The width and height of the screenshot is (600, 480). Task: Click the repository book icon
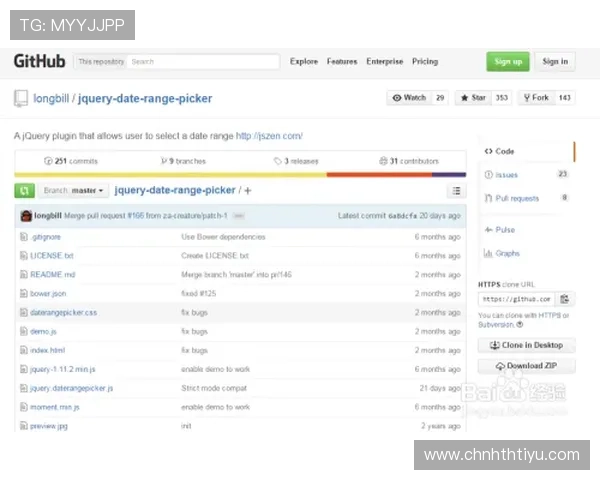[x=20, y=99]
